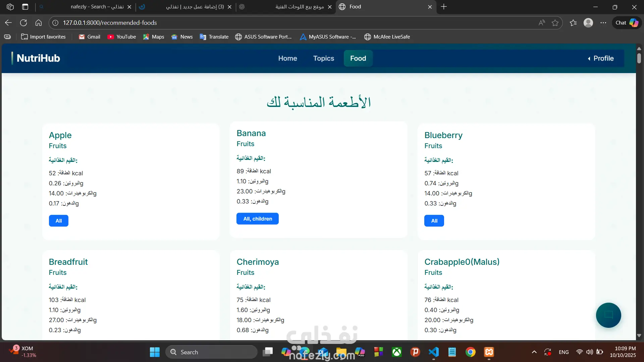The image size is (644, 362).
Task: Click the All, children tag on Banana
Action: 257,219
